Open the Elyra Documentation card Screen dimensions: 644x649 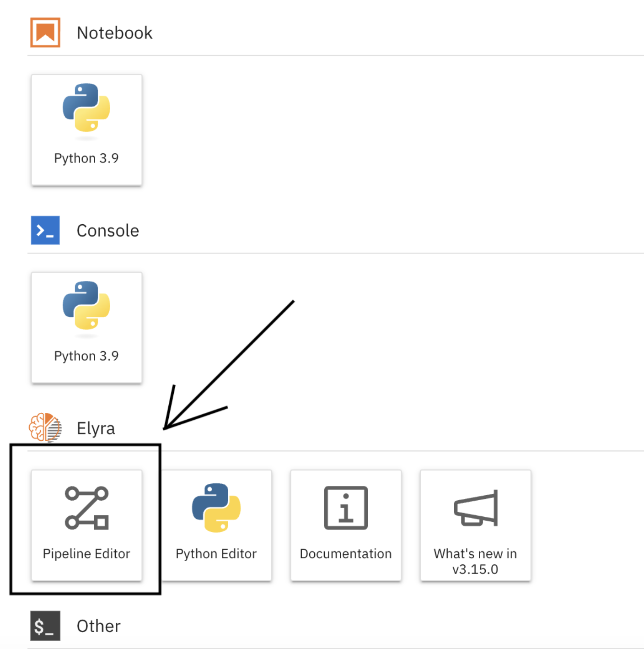point(346,525)
